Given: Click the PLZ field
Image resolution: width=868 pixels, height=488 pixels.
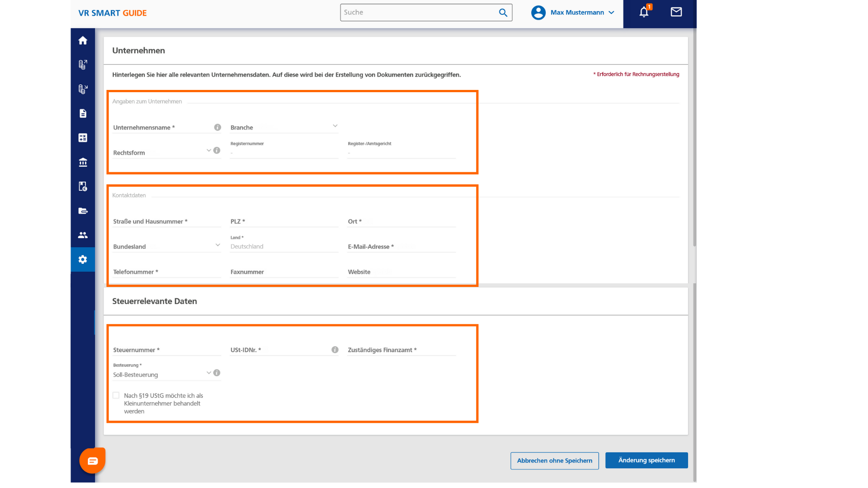Looking at the screenshot, I should [x=284, y=221].
